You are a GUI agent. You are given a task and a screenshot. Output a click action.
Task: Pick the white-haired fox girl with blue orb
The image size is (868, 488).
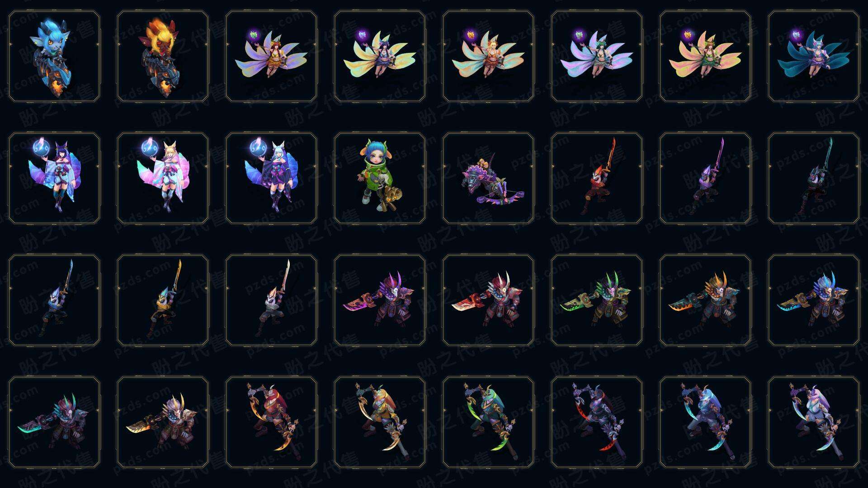point(271,178)
